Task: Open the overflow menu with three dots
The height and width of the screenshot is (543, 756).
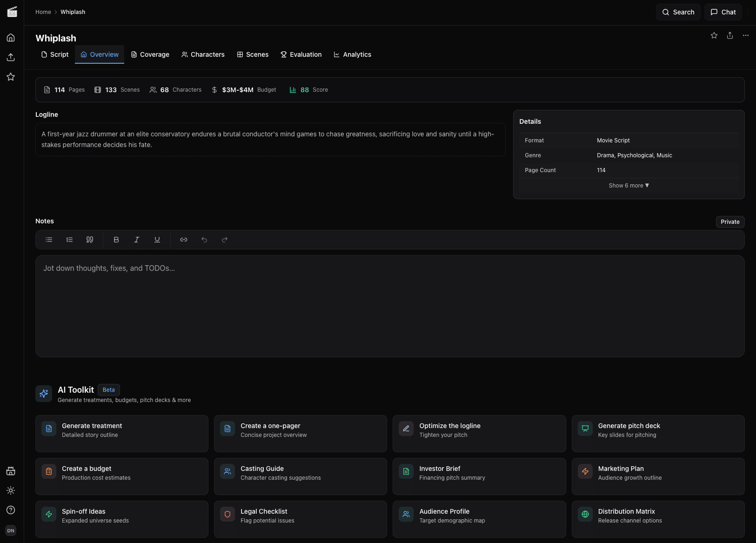Action: pos(745,35)
